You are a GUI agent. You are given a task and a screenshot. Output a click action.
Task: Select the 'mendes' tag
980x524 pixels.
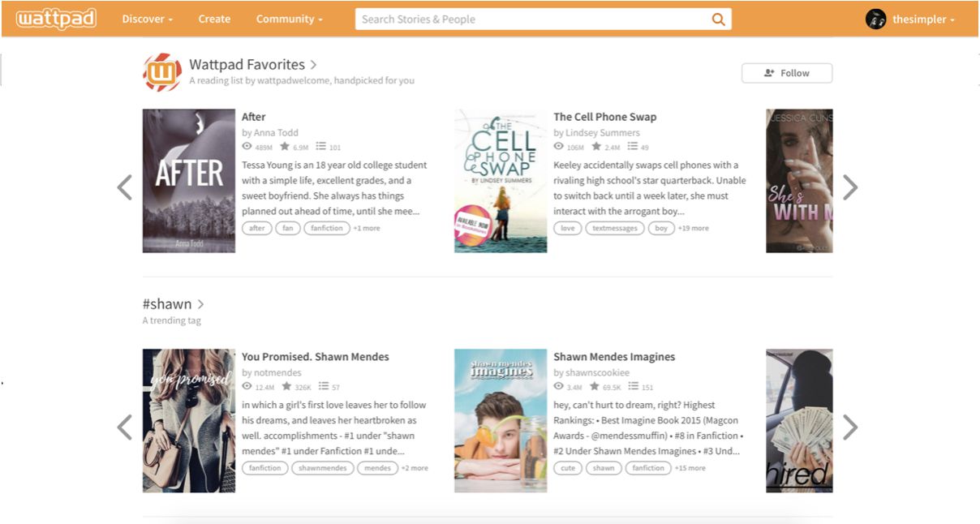(377, 468)
